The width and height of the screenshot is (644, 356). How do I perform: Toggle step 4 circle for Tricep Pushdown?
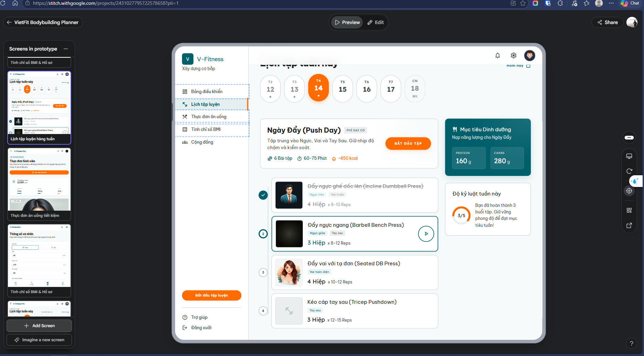point(263,311)
